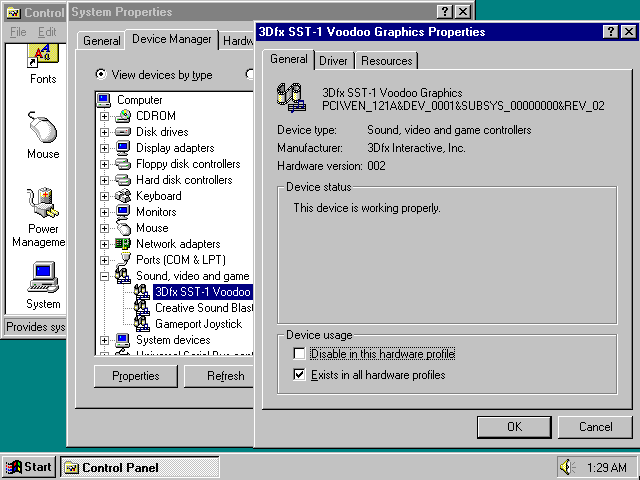Click the CDROM device icon
The height and width of the screenshot is (480, 640).
[x=123, y=116]
